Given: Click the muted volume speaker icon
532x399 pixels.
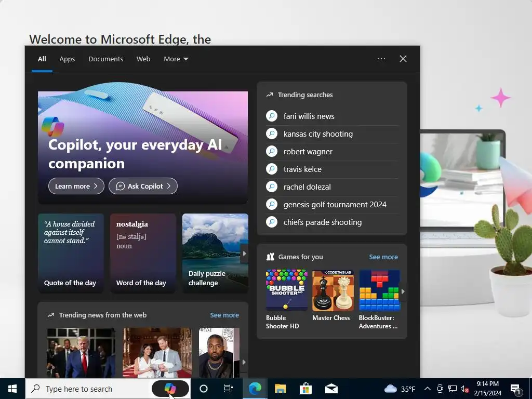Looking at the screenshot, I should coord(464,389).
